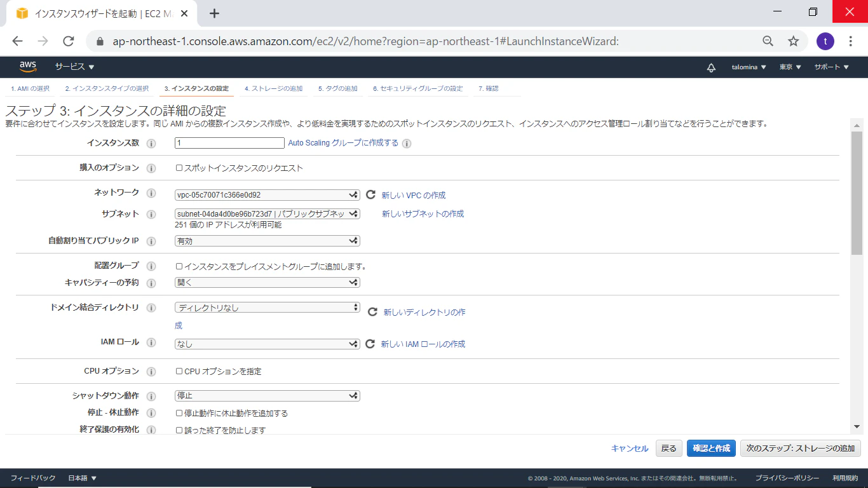Open the 東京 region selector

coord(790,67)
